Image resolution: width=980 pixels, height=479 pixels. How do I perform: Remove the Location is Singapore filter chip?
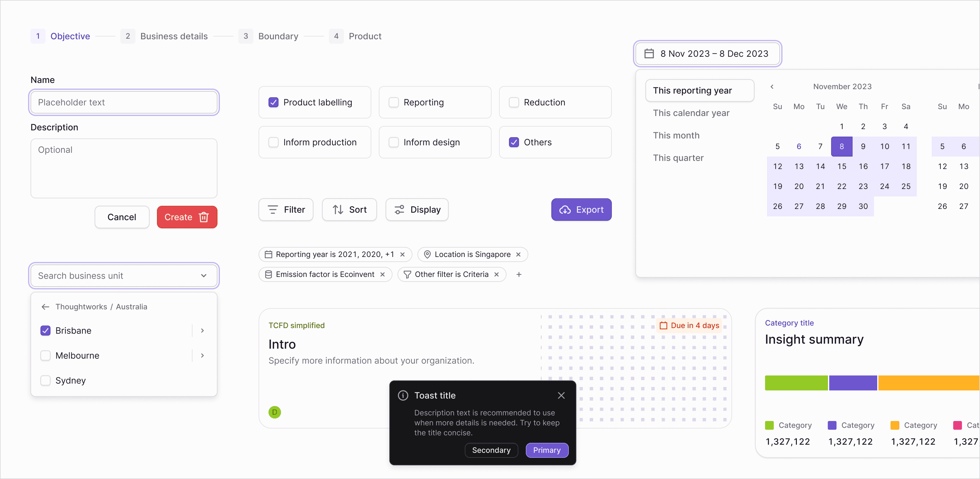pos(518,254)
